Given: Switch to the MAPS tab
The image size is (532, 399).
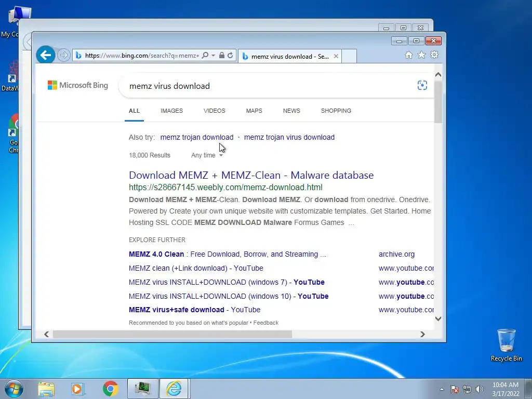Looking at the screenshot, I should tap(254, 111).
